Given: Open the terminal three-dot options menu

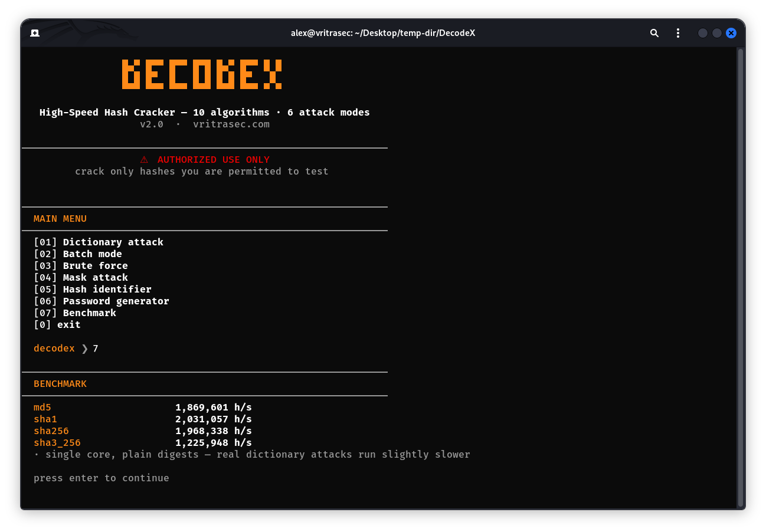Looking at the screenshot, I should (x=678, y=33).
